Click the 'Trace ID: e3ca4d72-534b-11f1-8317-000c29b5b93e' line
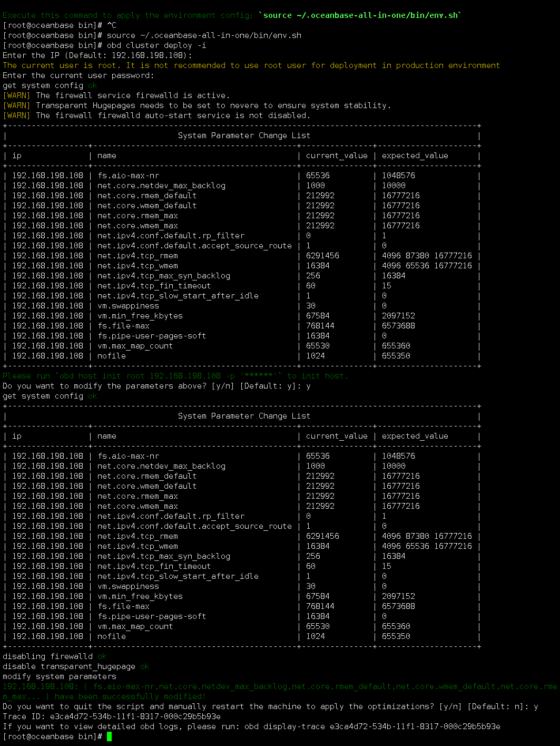The width and height of the screenshot is (560, 746). pyautogui.click(x=112, y=716)
